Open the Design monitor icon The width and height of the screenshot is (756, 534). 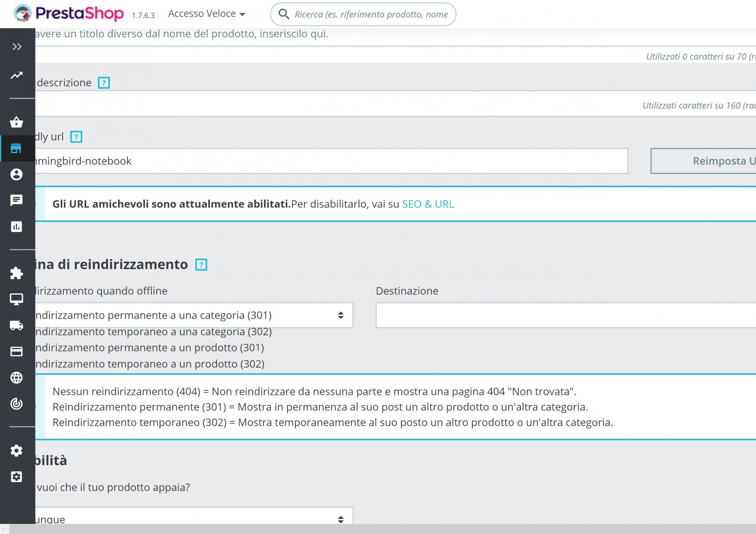point(17,299)
